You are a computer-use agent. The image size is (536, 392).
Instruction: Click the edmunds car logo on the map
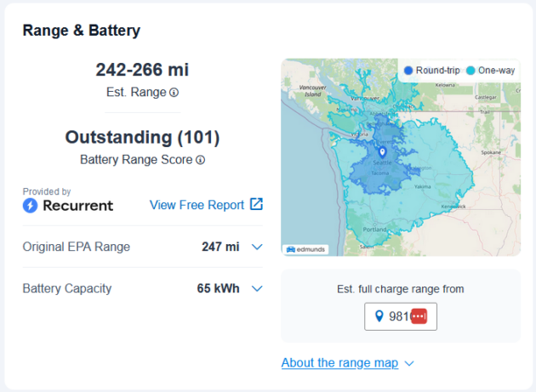(291, 249)
